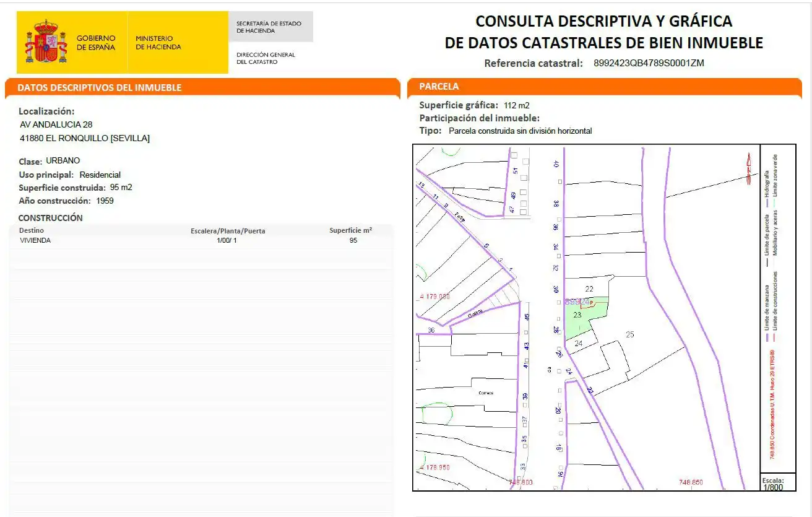Click the CONSTRUCCIÓN subsection heading
This screenshot has height=517, width=812.
[x=50, y=218]
